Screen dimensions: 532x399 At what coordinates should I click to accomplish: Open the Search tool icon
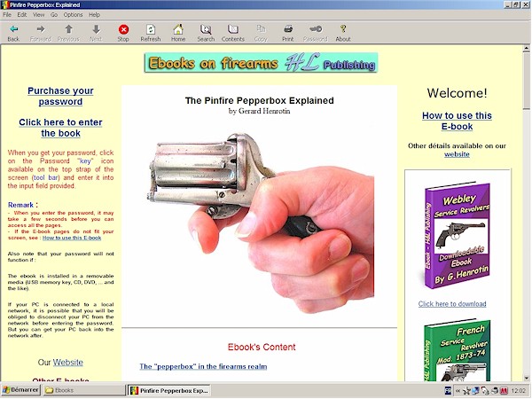[206, 30]
